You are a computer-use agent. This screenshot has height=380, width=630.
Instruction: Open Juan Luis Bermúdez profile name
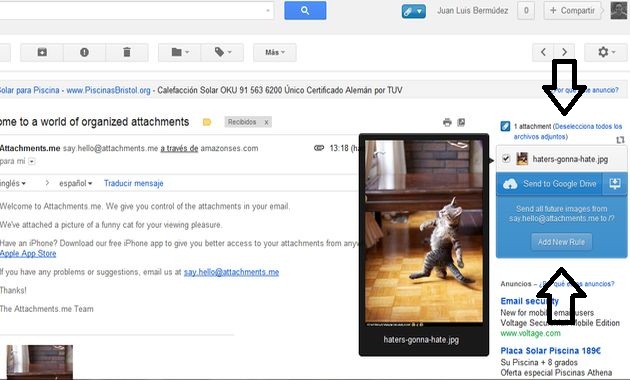coord(472,11)
